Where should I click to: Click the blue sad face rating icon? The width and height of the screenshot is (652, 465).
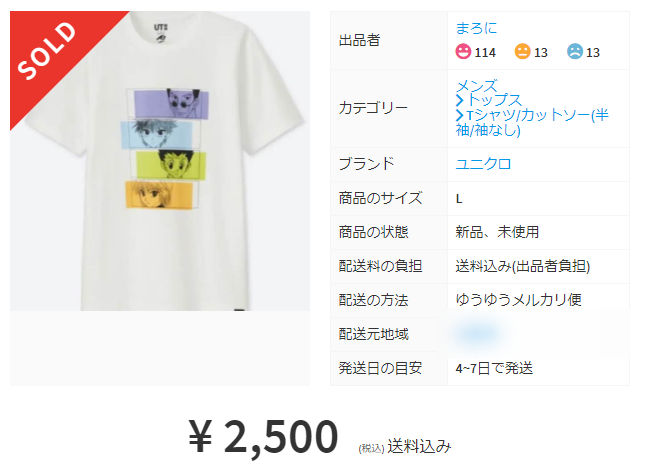point(575,52)
